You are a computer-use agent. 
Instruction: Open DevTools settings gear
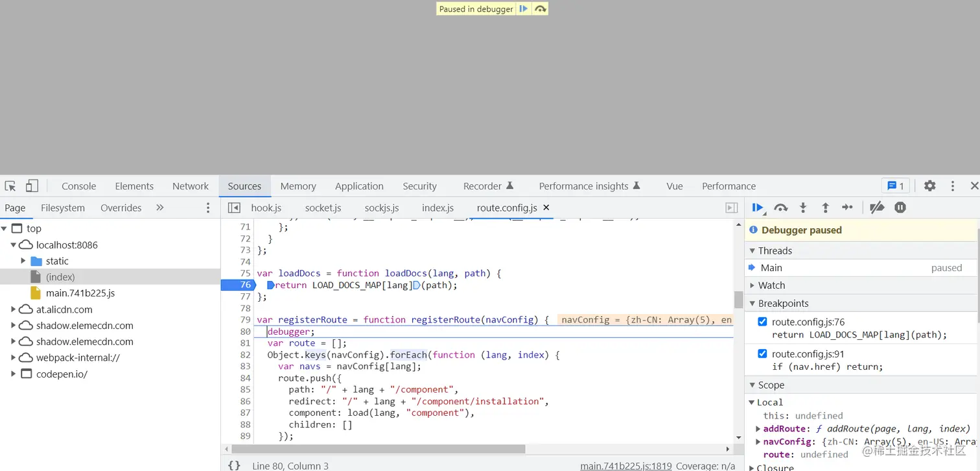929,186
